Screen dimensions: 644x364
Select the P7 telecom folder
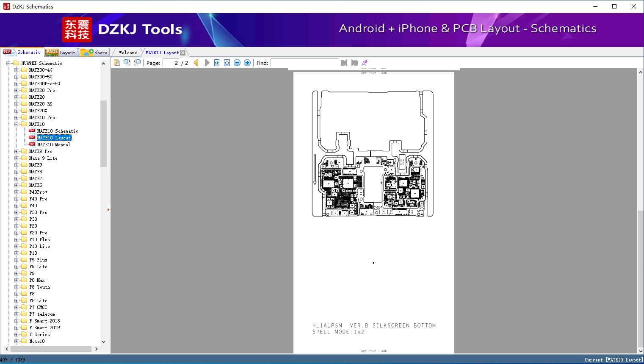point(42,314)
